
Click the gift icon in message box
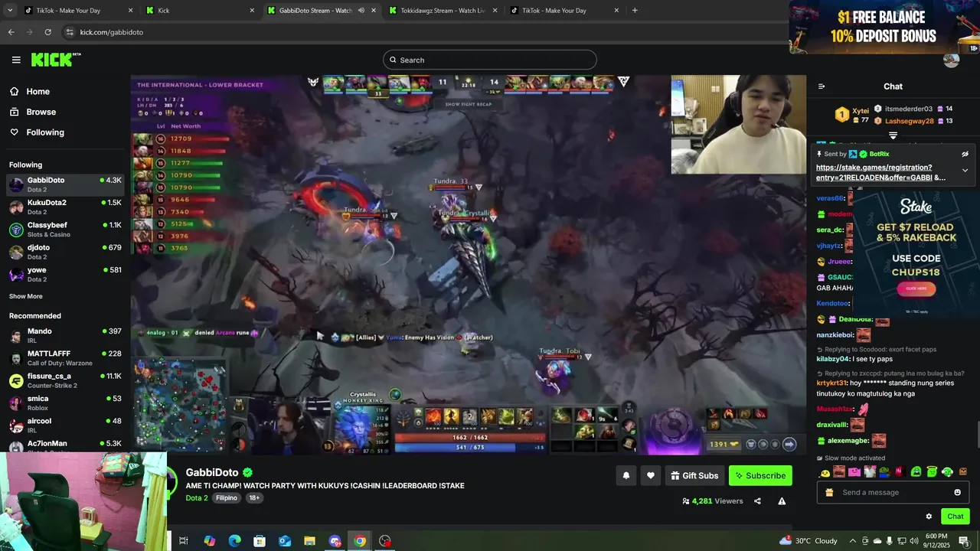tap(829, 492)
